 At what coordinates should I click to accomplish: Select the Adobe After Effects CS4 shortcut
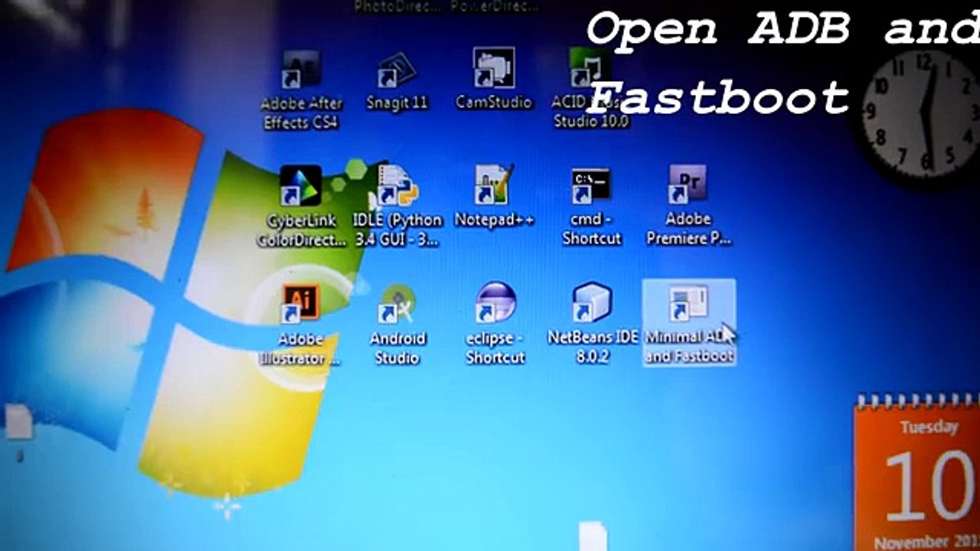(x=301, y=90)
